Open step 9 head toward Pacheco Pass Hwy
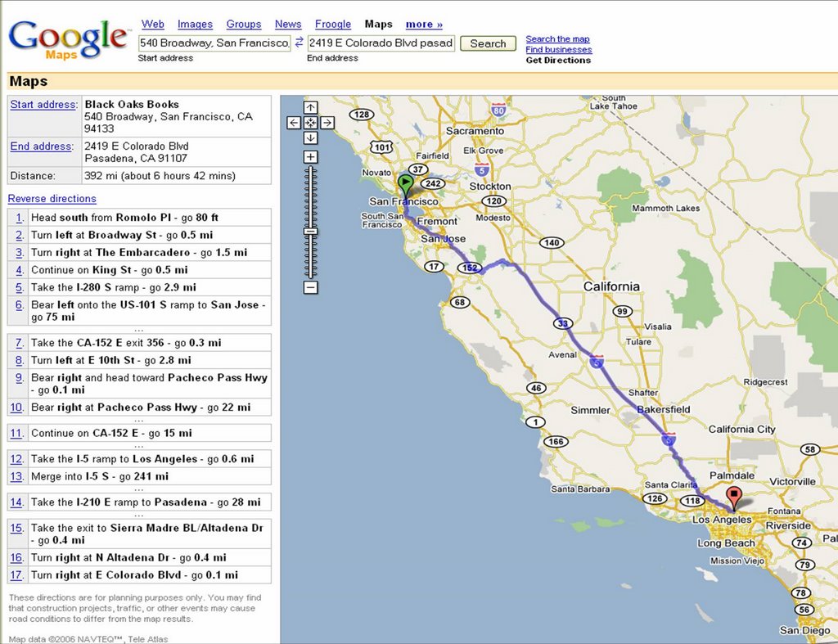 (139, 383)
